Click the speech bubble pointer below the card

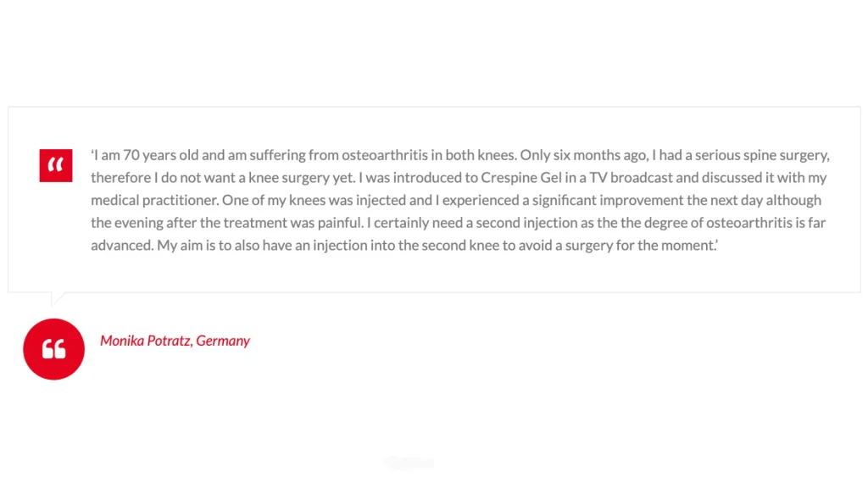click(58, 298)
